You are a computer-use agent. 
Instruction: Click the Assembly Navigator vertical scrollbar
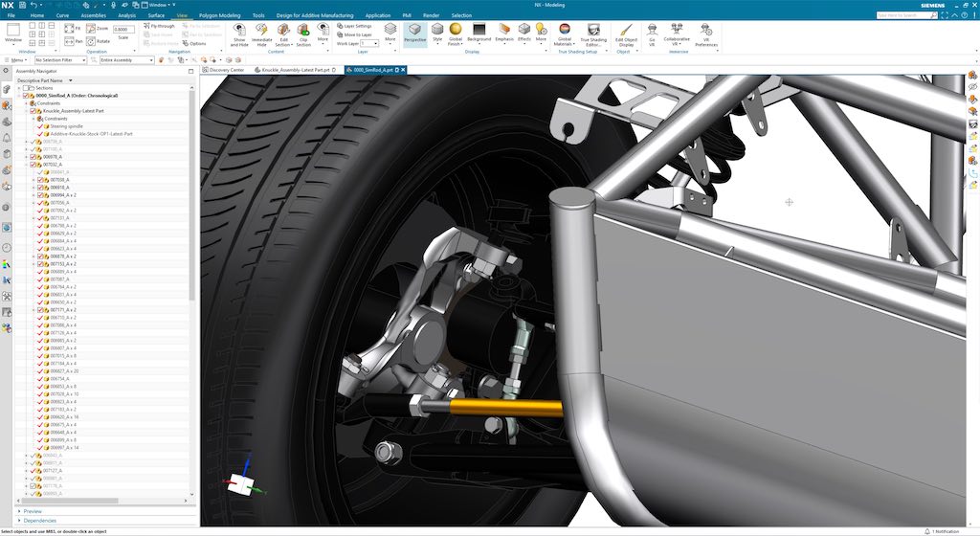[191, 193]
